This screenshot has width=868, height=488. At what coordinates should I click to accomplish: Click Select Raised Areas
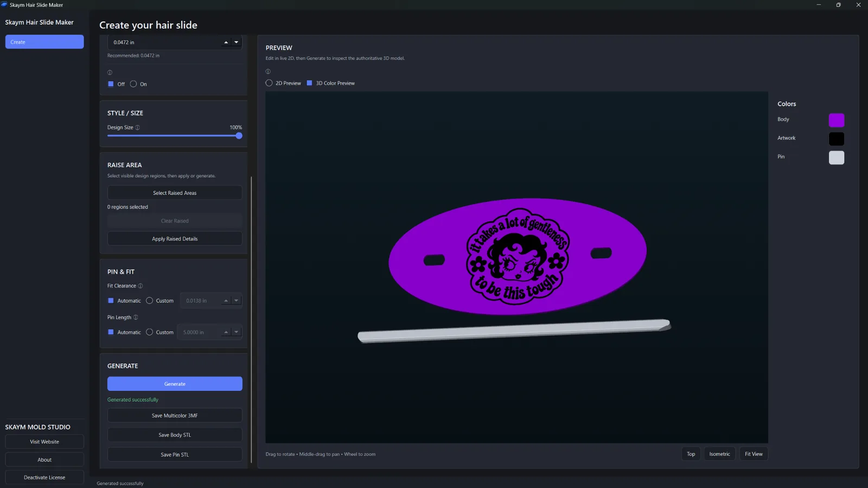pos(175,193)
